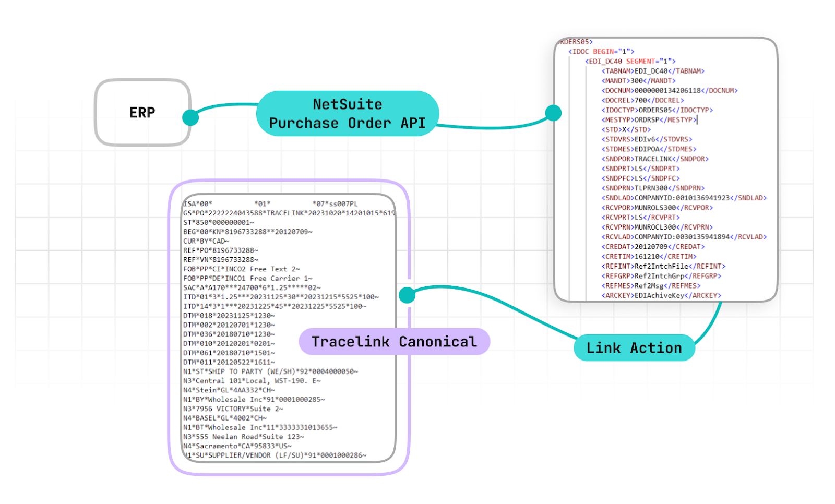
Task: Select the line '<RCVPRN>MUNROCL300</RCVPRN>'
Action: click(657, 227)
